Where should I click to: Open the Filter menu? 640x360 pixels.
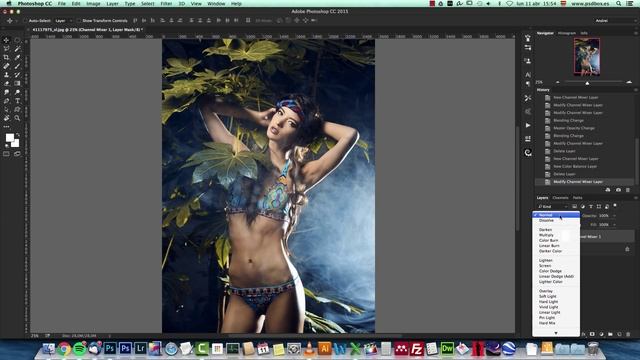166,4
